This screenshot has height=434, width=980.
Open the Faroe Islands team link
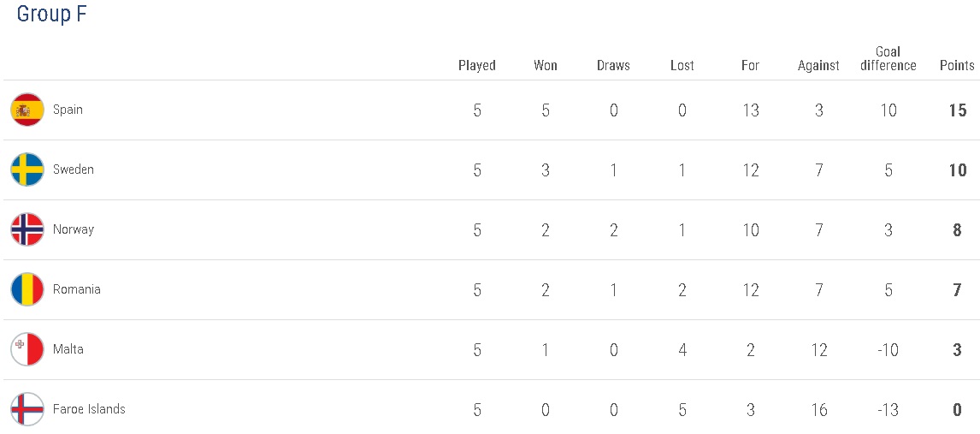[x=89, y=409]
